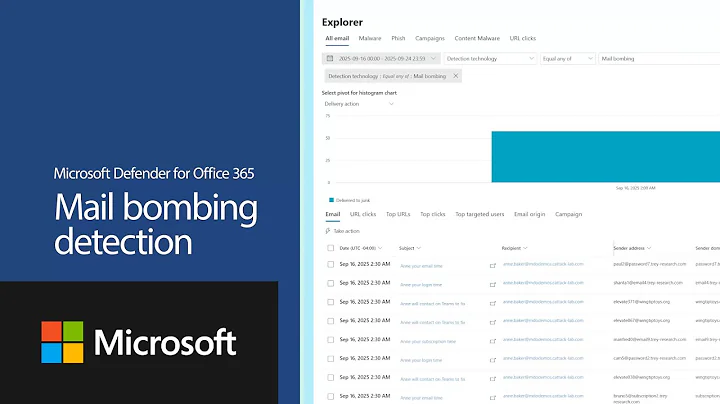This screenshot has height=404, width=720.
Task: Click the Explorer page heading
Action: pos(342,22)
